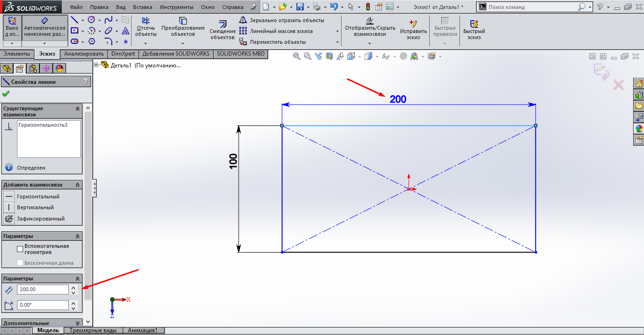Click Смещение объектов offset tool
This screenshot has height=335, width=644.
tap(223, 30)
